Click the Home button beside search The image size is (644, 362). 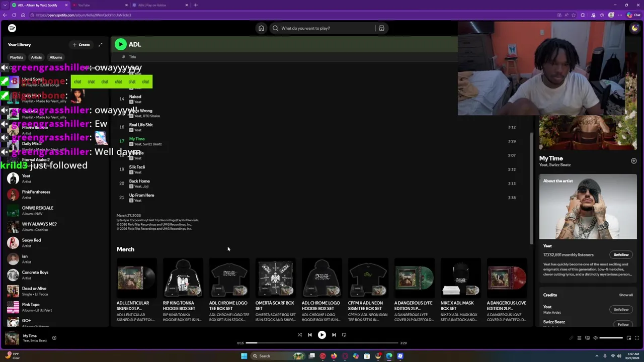pos(261,28)
